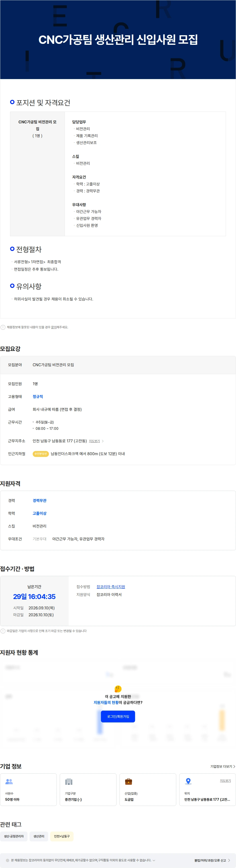Click the info icon beside 채용정보에 잘못된 내용
This screenshot has height=868, width=236.
coord(3,327)
